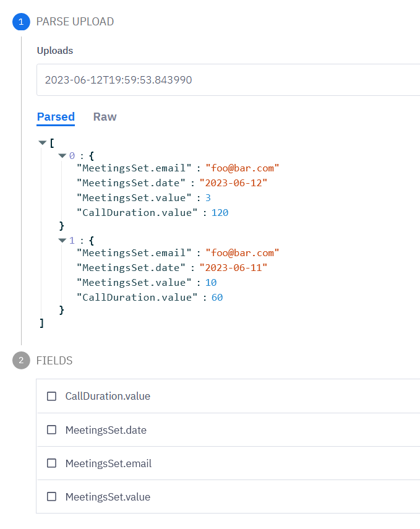Click the MeetingsSet.value number 10
Image resolution: width=420 pixels, height=529 pixels.
211,283
